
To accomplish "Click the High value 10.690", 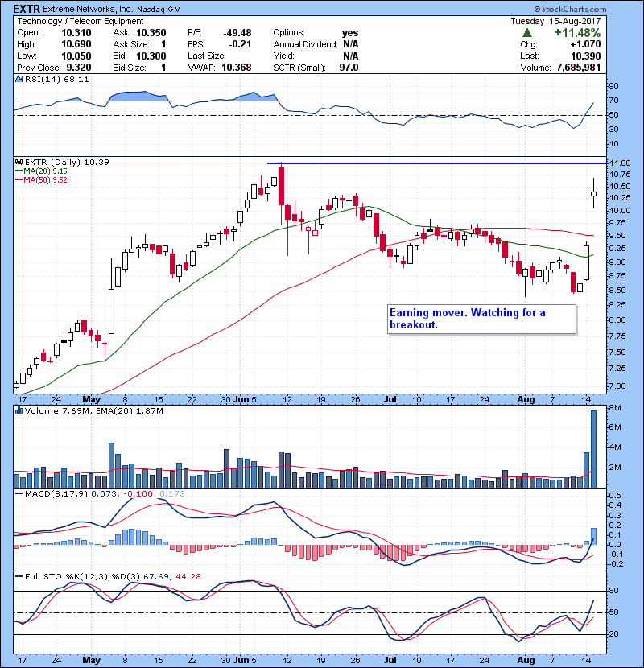I will (x=76, y=44).
